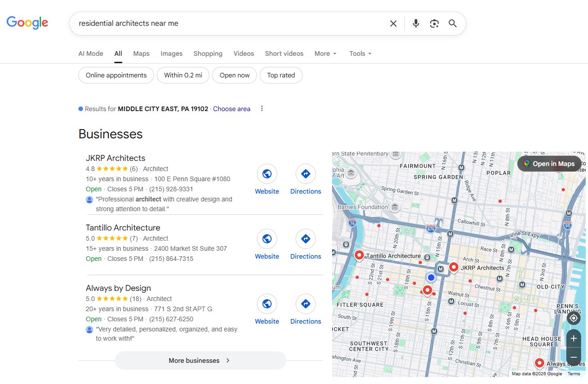Center map on my location

pos(573,318)
